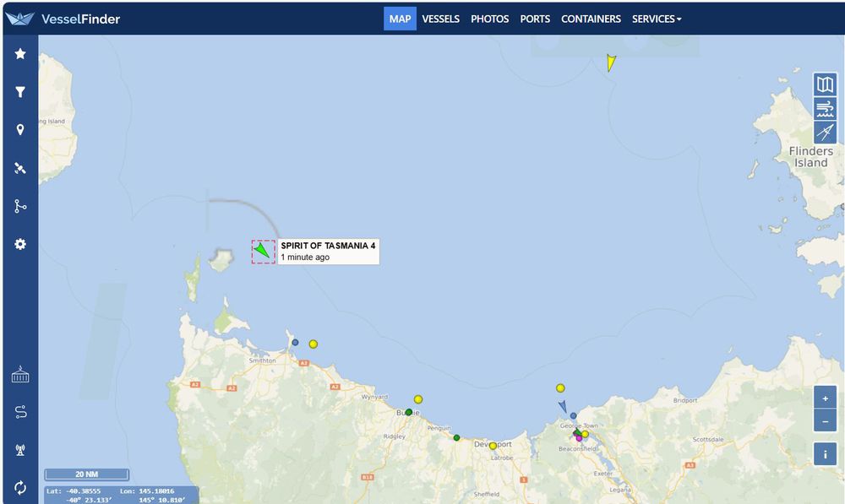Viewport: 845px width, 504px height.
Task: Select the blue vessel arrow near George Town
Action: (x=563, y=406)
